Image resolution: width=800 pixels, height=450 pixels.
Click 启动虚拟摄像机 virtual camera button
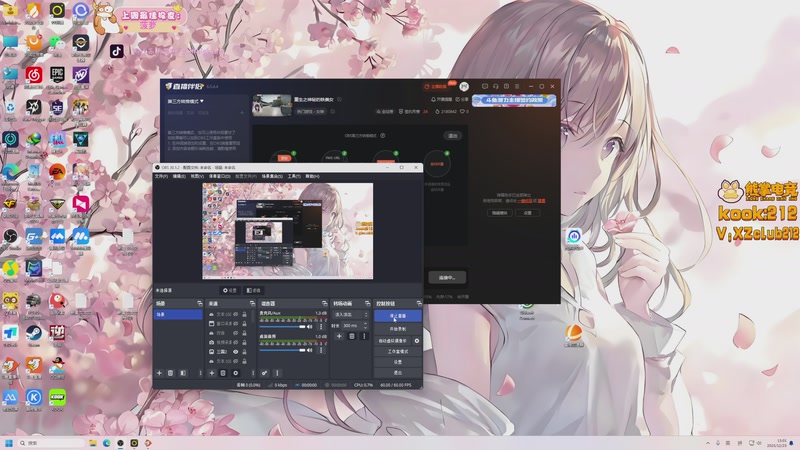pyautogui.click(x=392, y=341)
